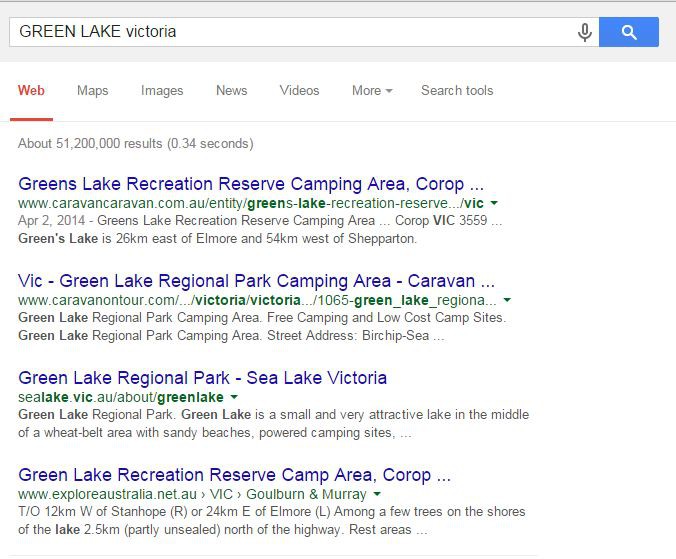The image size is (676, 559).
Task: Expand dropdown arrow next to exploreaustralia.net.au URL
Action: point(377,495)
